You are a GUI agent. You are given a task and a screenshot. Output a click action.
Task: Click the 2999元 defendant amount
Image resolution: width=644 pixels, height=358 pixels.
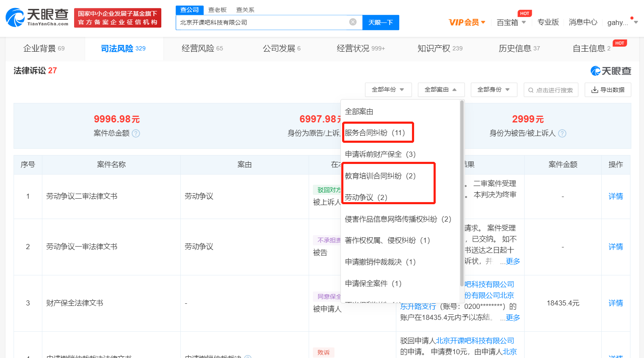(x=528, y=119)
